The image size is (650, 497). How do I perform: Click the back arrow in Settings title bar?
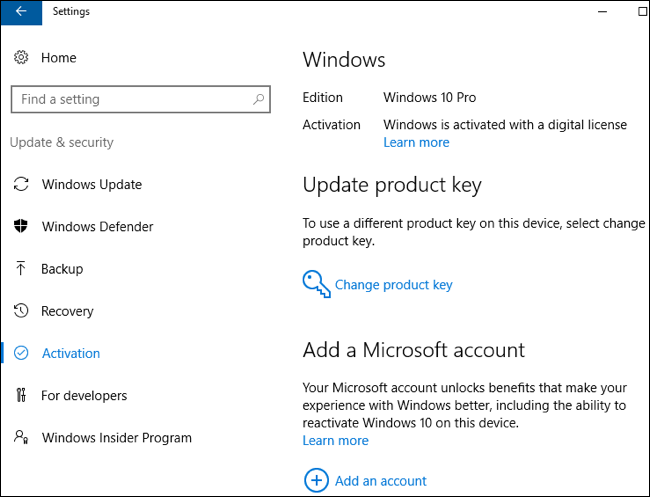pos(21,12)
